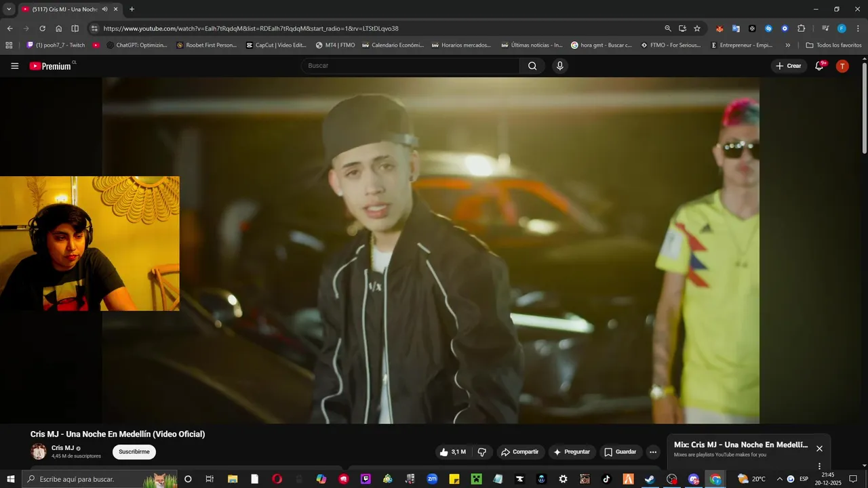This screenshot has height=488, width=868.
Task: Open Task View on the taskbar
Action: [210, 479]
